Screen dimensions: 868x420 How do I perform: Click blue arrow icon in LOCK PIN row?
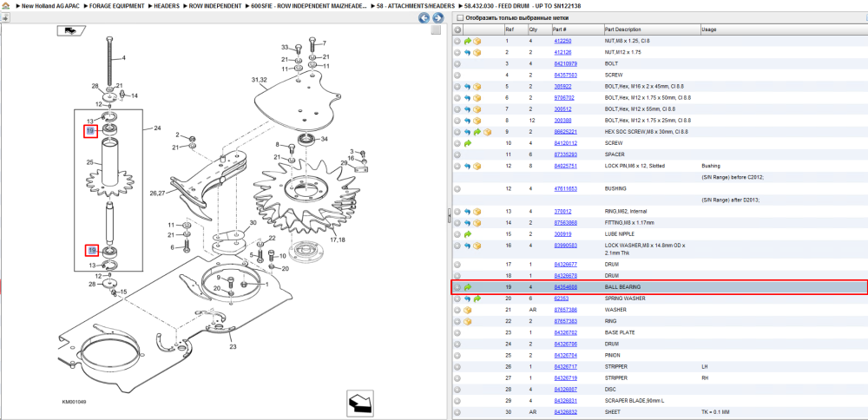[x=468, y=166]
